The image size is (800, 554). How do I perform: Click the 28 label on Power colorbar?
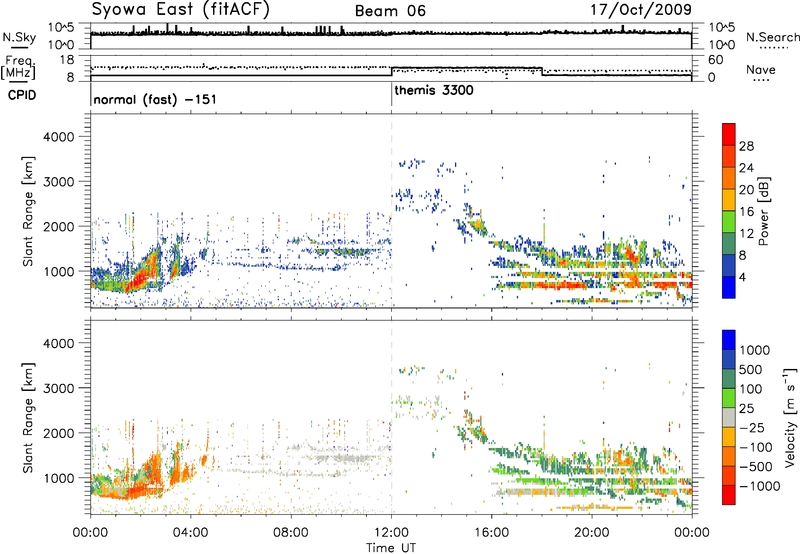click(746, 146)
